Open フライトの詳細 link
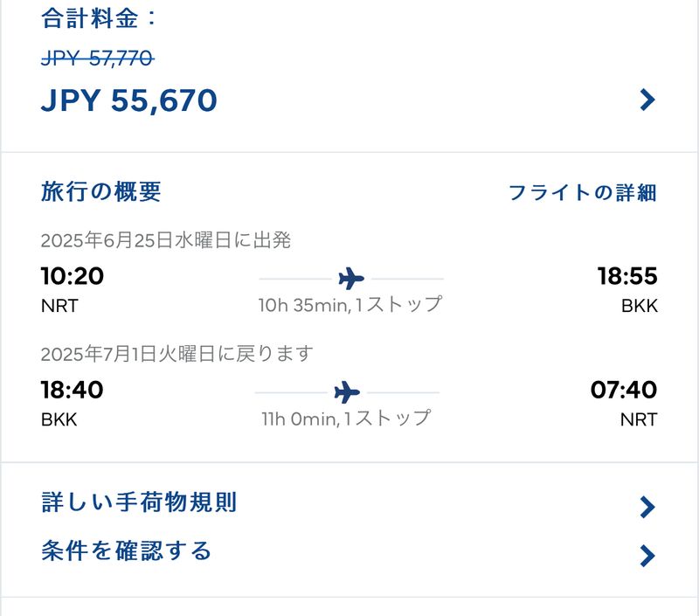The height and width of the screenshot is (616, 699). tap(582, 193)
